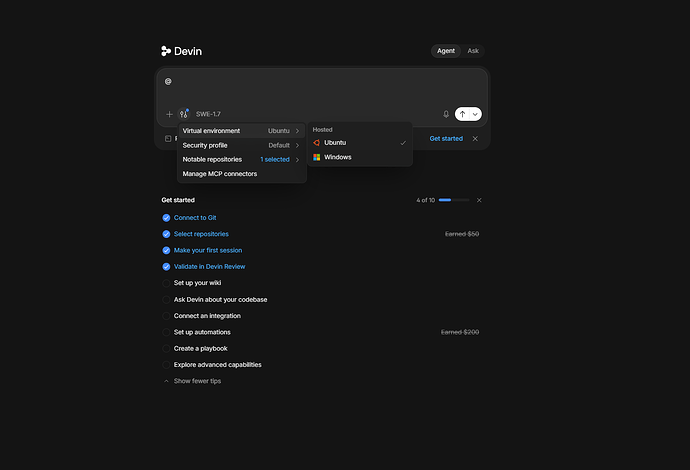The height and width of the screenshot is (470, 690).
Task: Open Connect to Git step
Action: 195,218
